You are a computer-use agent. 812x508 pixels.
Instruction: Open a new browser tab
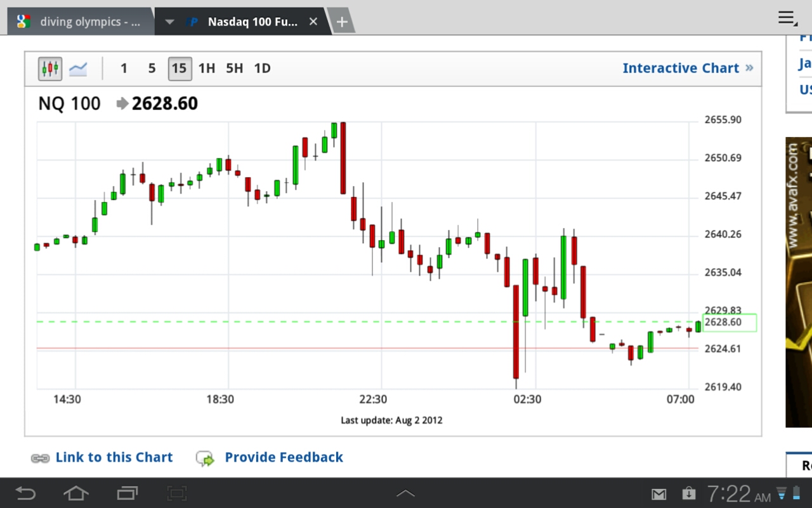coord(341,22)
